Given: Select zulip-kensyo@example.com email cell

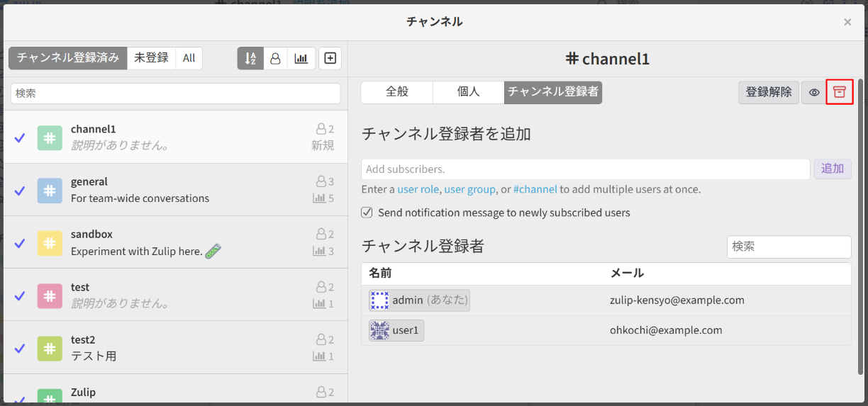Looking at the screenshot, I should 677,300.
